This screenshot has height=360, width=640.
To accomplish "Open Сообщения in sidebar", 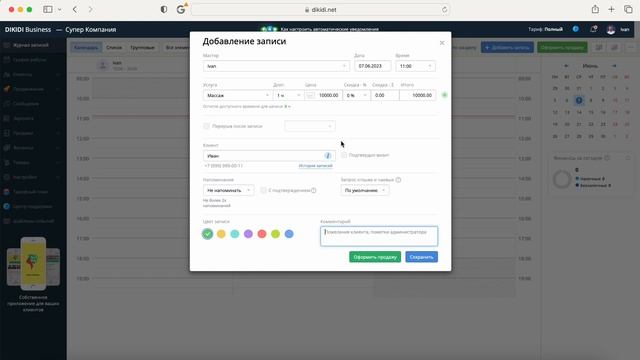I will click(33, 104).
